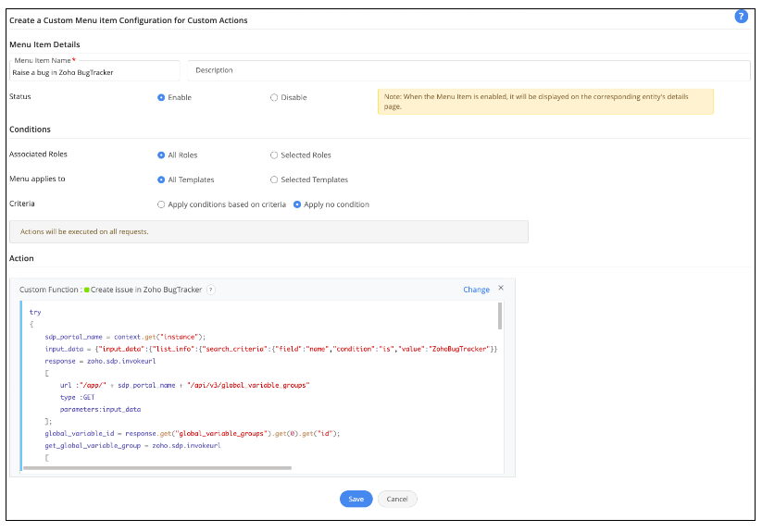The width and height of the screenshot is (762, 532).
Task: Select All Templates radio option
Action: (161, 179)
